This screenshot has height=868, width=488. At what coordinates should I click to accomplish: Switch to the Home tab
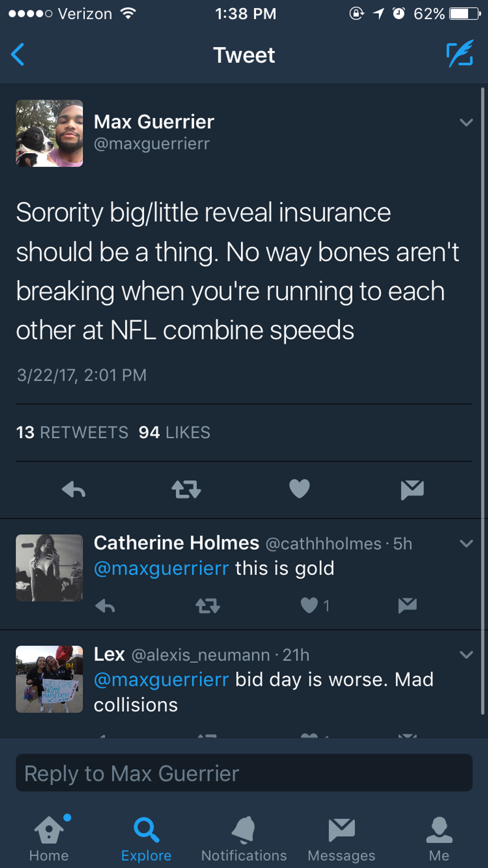pyautogui.click(x=49, y=839)
